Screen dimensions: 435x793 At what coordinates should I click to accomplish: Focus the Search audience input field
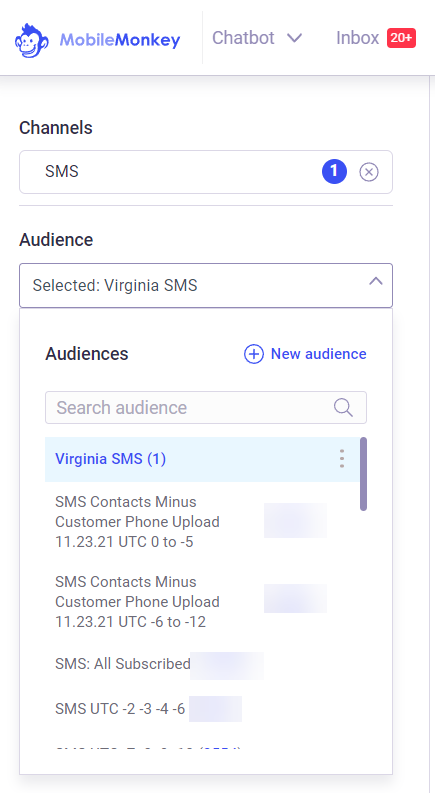[x=206, y=408]
